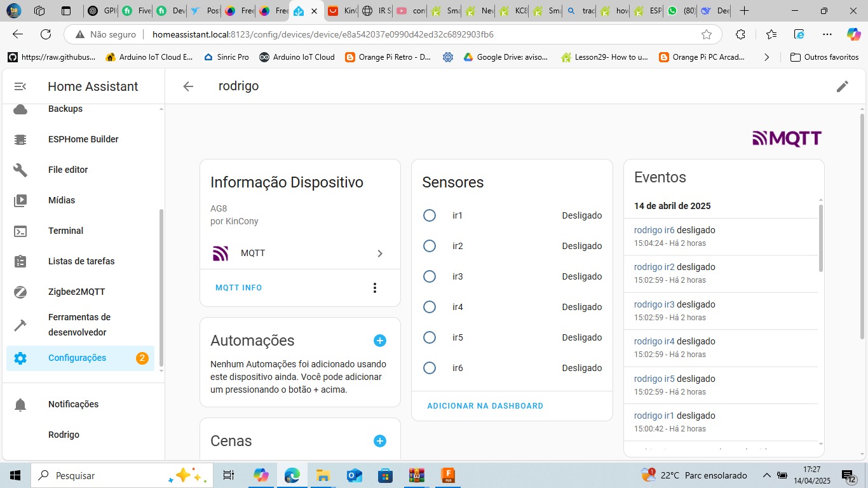The height and width of the screenshot is (488, 868).
Task: Click the MQTT logo at top right
Action: point(787,139)
